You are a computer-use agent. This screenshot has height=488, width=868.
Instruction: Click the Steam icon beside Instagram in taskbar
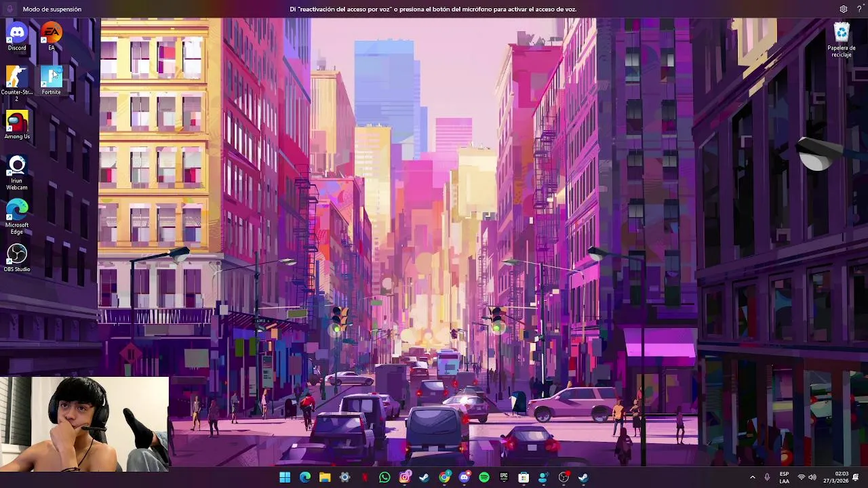[x=425, y=477]
